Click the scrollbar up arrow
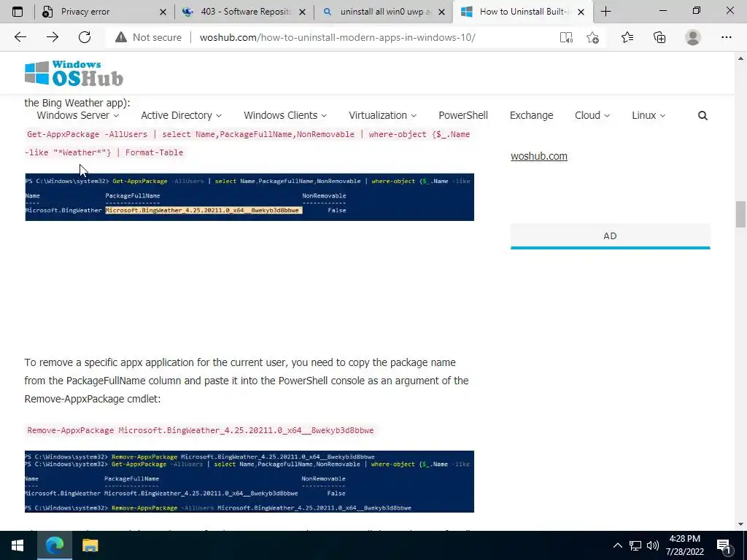This screenshot has height=560, width=747. (740, 58)
